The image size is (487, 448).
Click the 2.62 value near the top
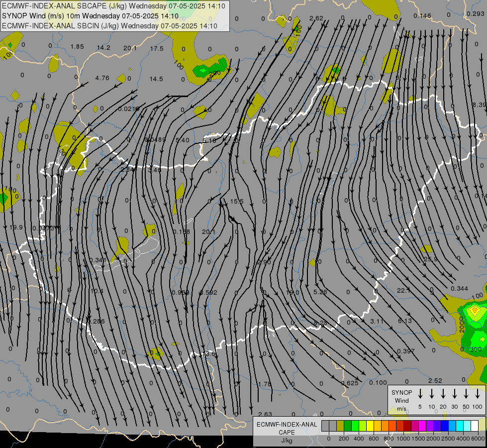coord(316,18)
